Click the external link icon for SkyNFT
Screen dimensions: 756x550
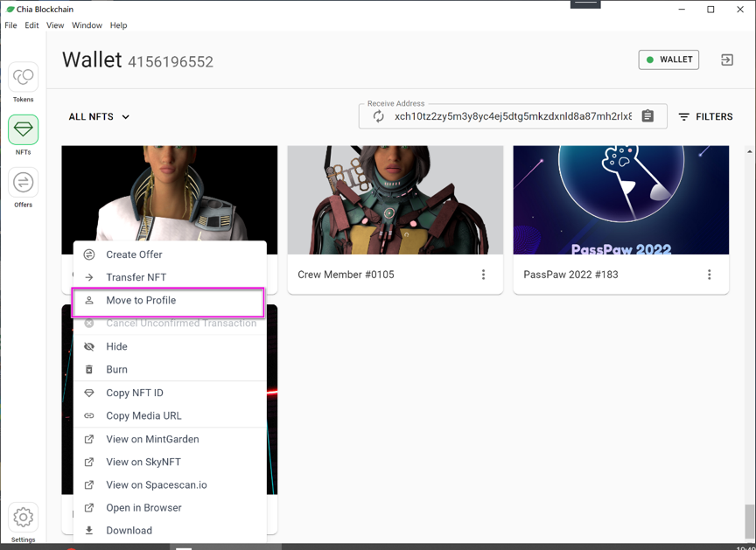click(x=89, y=462)
